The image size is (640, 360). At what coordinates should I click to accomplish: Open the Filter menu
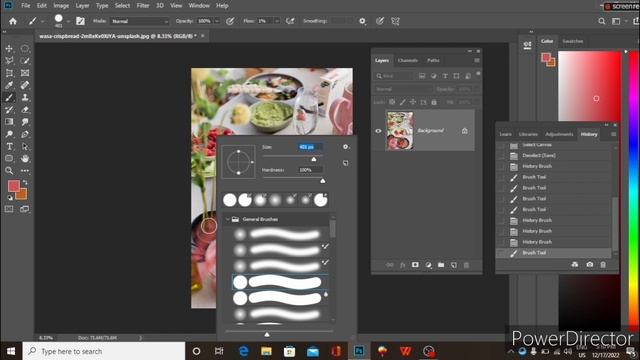[x=143, y=6]
